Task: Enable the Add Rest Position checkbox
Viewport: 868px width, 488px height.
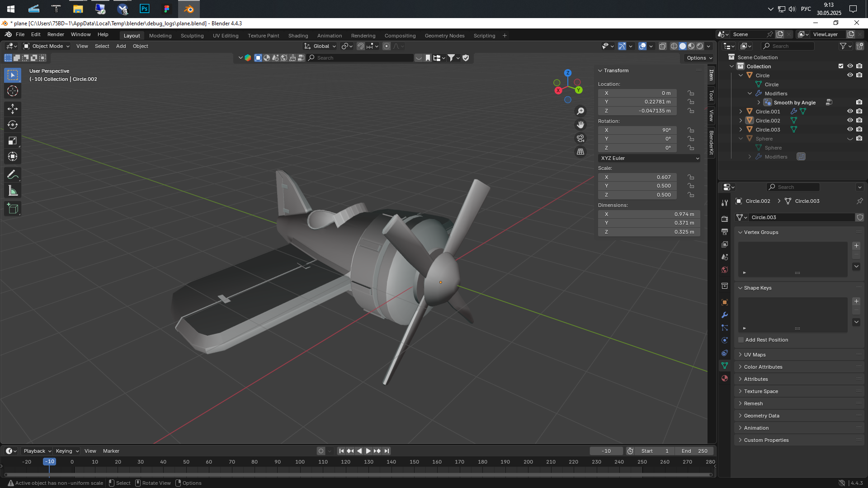Action: (x=741, y=339)
